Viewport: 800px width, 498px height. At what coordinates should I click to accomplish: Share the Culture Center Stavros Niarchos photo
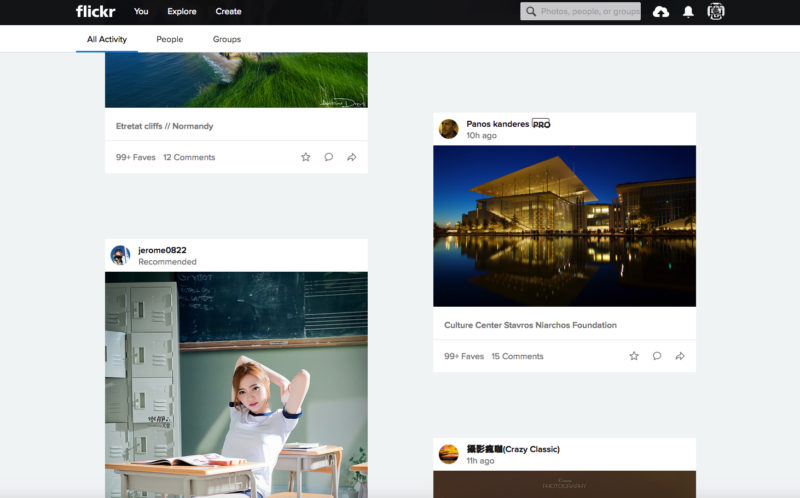[680, 356]
